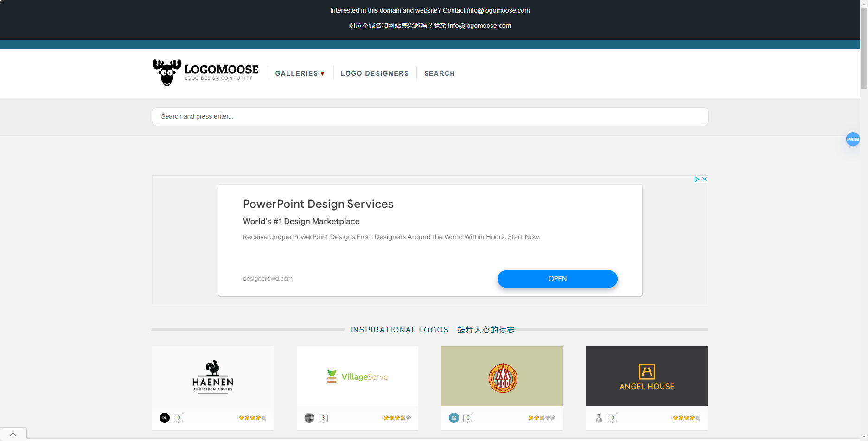Open comments icon on Angel House card
Image resolution: width=868 pixels, height=441 pixels.
pyautogui.click(x=613, y=418)
